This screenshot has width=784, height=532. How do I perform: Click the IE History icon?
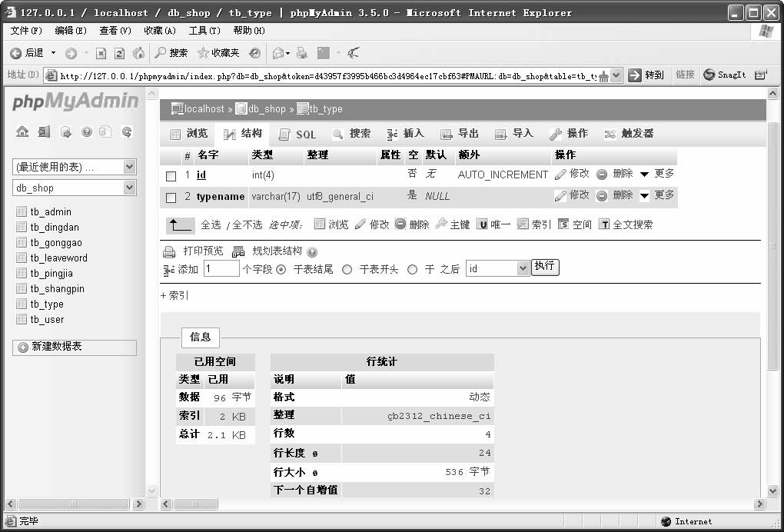255,53
